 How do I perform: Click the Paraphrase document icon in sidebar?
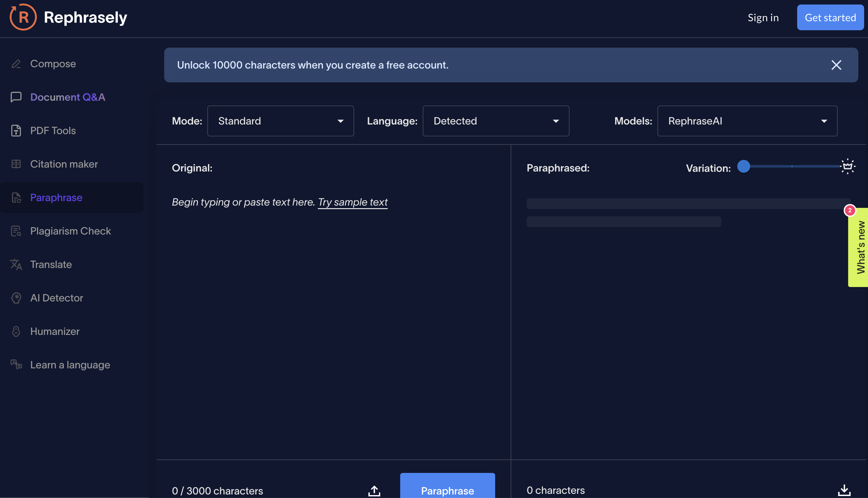point(16,198)
